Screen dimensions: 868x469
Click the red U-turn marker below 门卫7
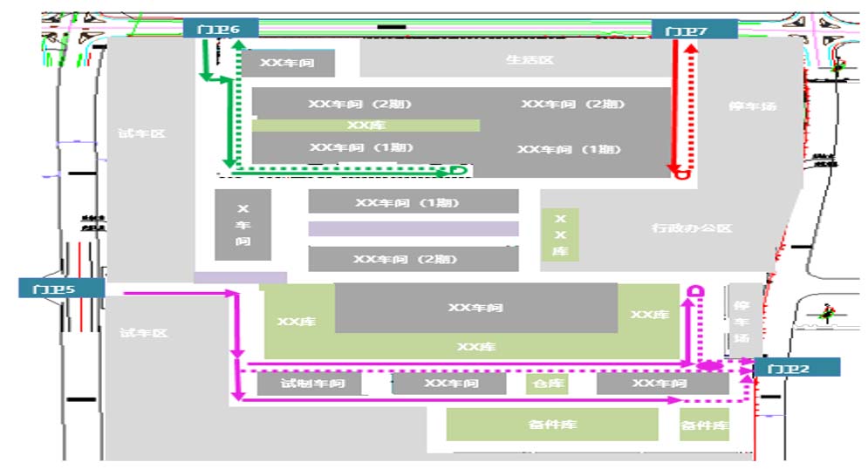click(680, 174)
